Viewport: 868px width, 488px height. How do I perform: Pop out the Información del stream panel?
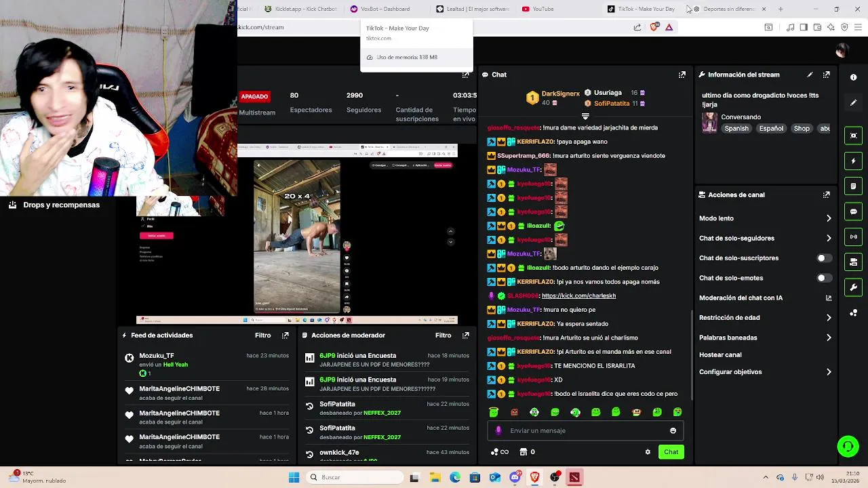[827, 75]
